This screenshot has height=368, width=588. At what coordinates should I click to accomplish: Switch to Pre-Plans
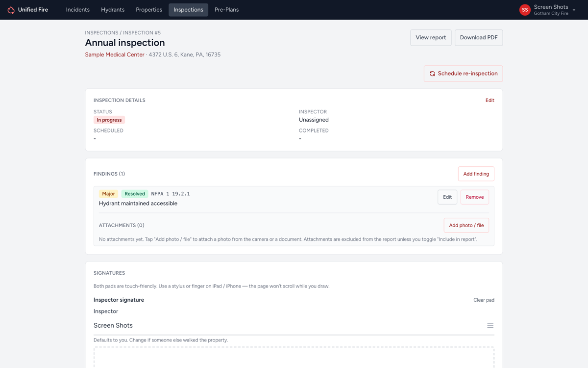pyautogui.click(x=226, y=10)
